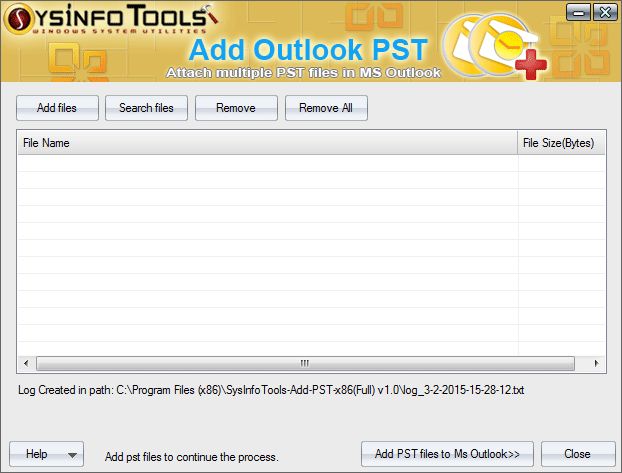The image size is (622, 473).
Task: Expand the Help dropdown arrow
Action: (x=72, y=455)
